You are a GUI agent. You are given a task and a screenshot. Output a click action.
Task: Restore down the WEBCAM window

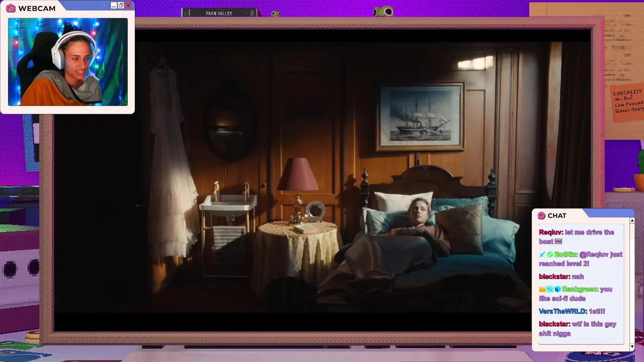(x=121, y=6)
